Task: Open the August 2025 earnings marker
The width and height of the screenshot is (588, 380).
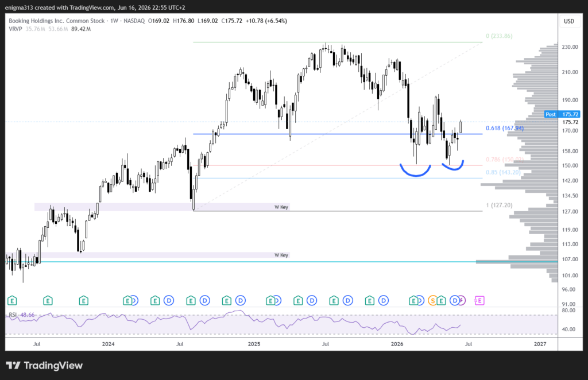Action: [x=334, y=300]
